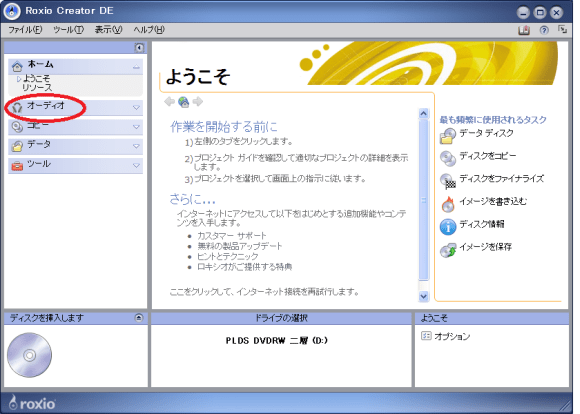Expand the Audio (オーディオ) section chevron
This screenshot has height=414, width=580.
click(x=136, y=108)
